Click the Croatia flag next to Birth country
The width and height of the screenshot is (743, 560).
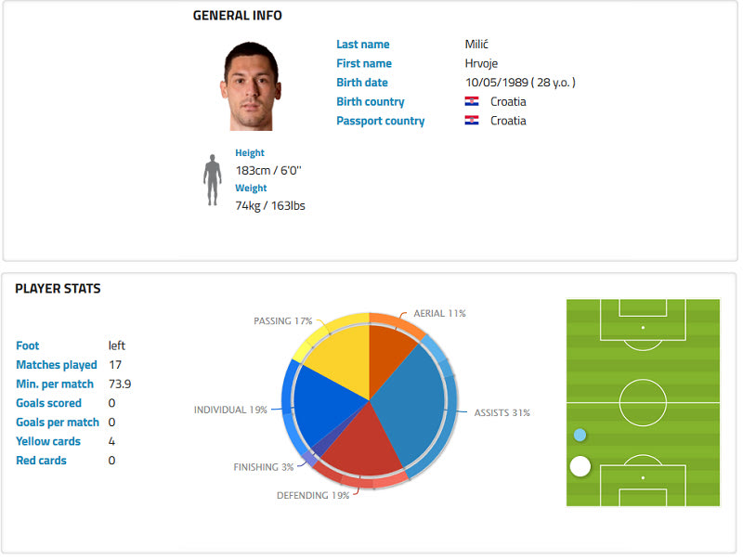[x=472, y=101]
